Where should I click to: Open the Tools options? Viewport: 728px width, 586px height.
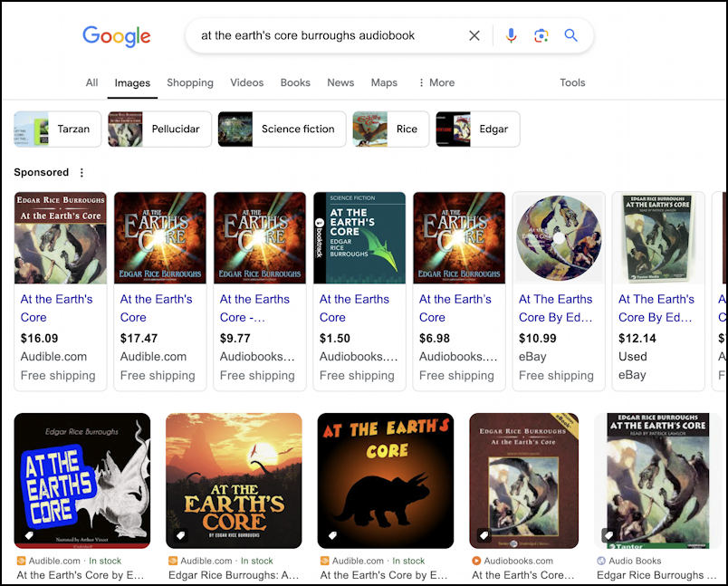572,82
